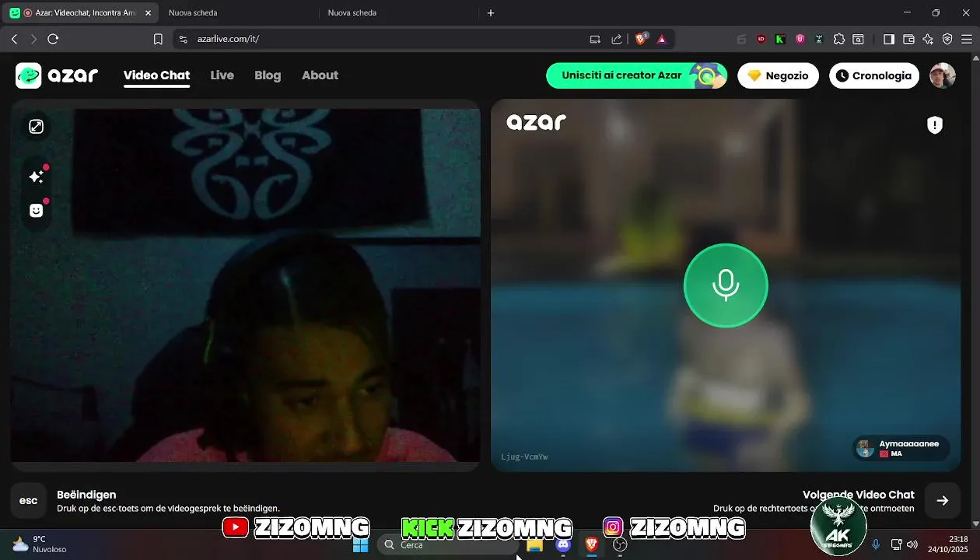980x560 pixels.
Task: Reload the azarlive page
Action: coord(53,39)
